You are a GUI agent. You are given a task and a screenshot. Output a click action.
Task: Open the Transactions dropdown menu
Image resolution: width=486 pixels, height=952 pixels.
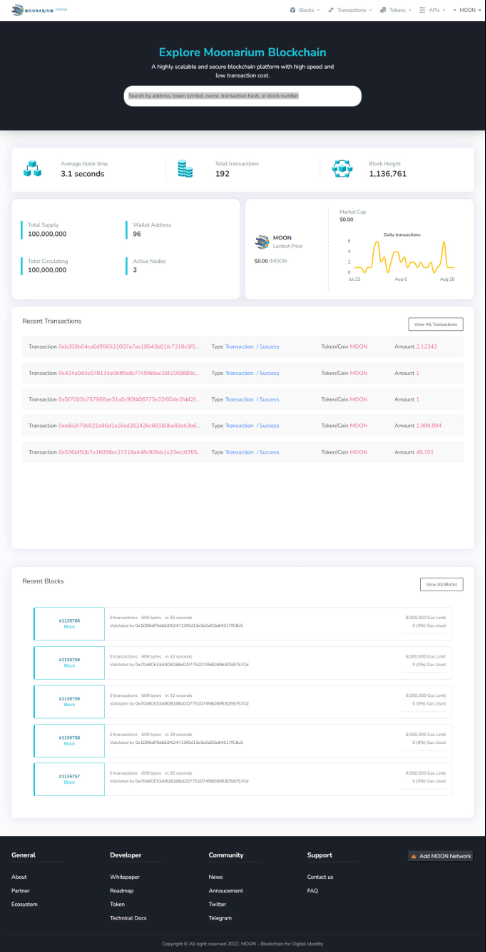[x=349, y=10]
